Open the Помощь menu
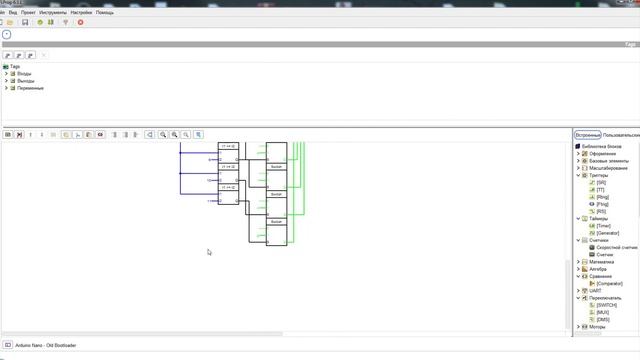 [105, 13]
